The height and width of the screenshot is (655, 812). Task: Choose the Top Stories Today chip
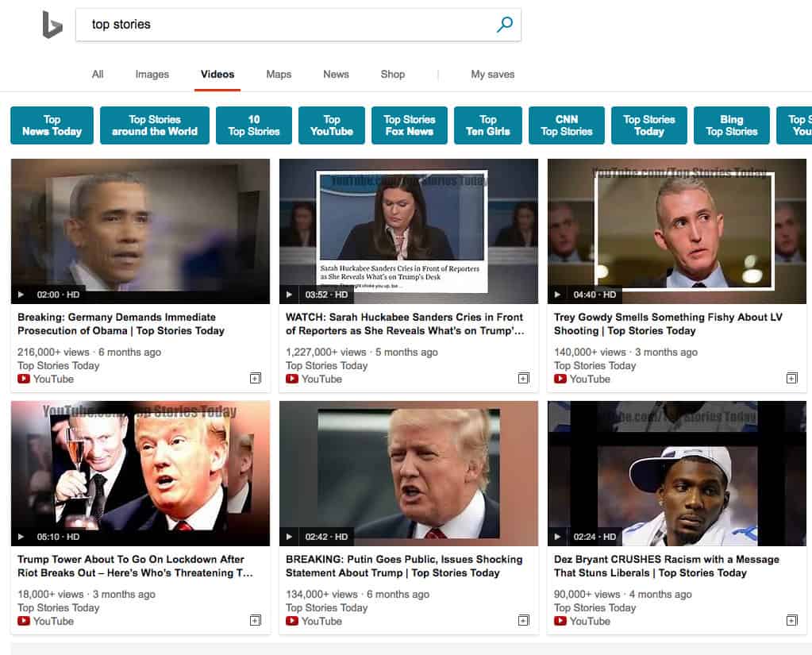click(648, 125)
